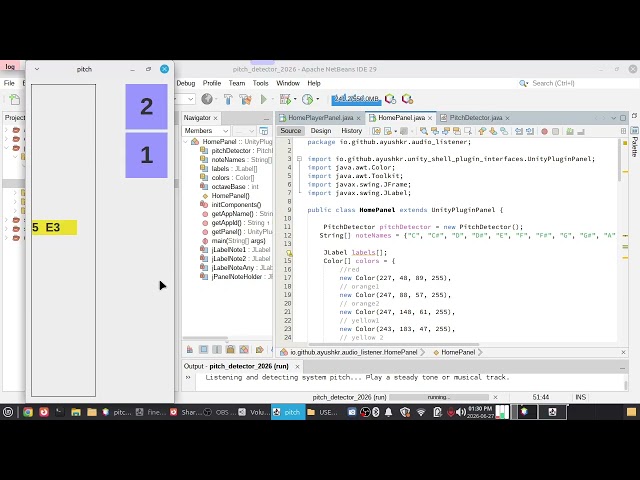The width and height of the screenshot is (640, 480).
Task: Select the HomePanel.java tab
Action: tap(401, 118)
